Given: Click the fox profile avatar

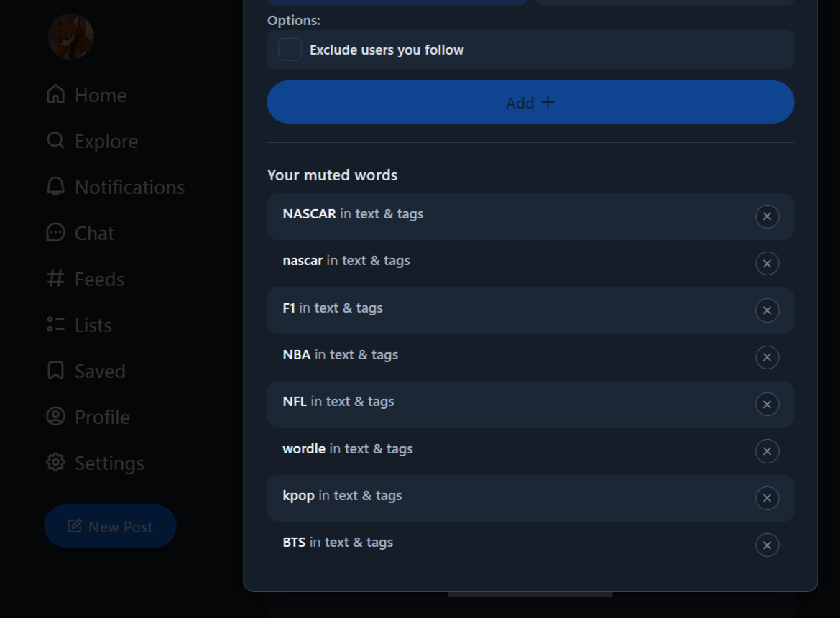Looking at the screenshot, I should point(70,37).
